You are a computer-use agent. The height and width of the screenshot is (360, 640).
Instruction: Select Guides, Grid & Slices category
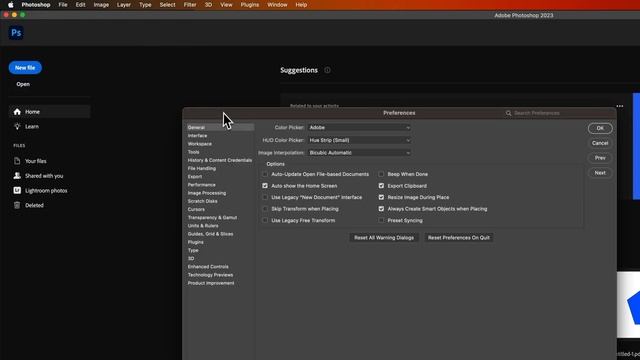[x=210, y=234]
